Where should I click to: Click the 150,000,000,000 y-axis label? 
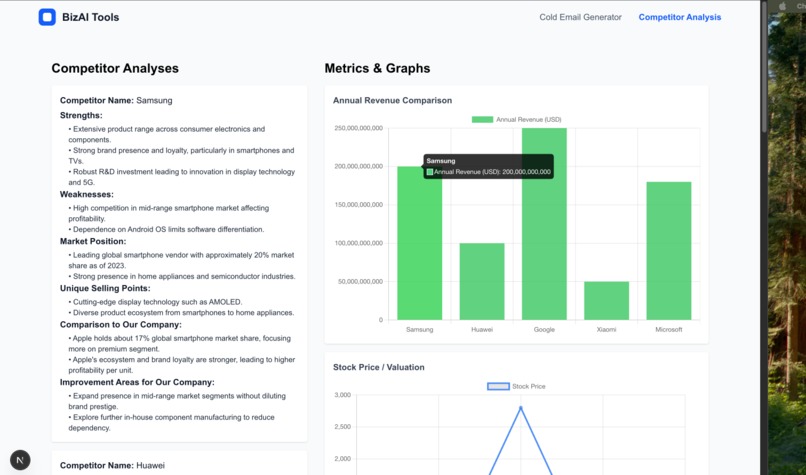(358, 205)
